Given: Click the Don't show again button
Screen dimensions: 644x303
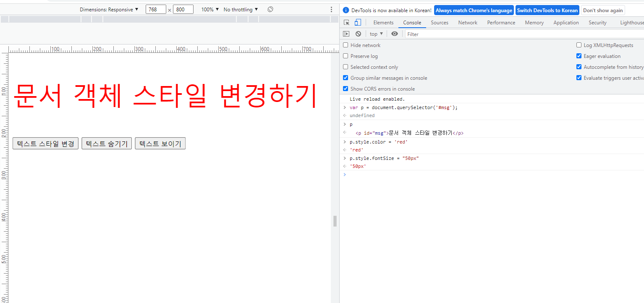Looking at the screenshot, I should coord(603,10).
